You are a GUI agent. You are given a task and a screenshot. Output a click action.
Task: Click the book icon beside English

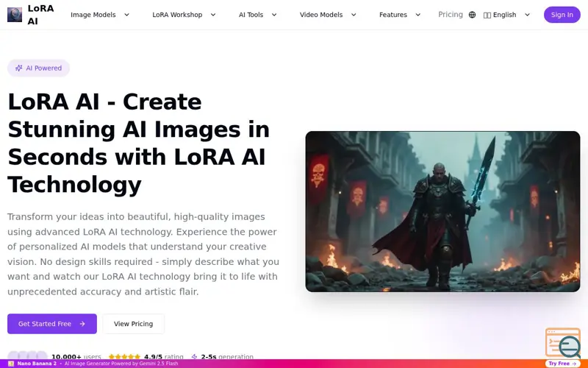[x=487, y=15]
